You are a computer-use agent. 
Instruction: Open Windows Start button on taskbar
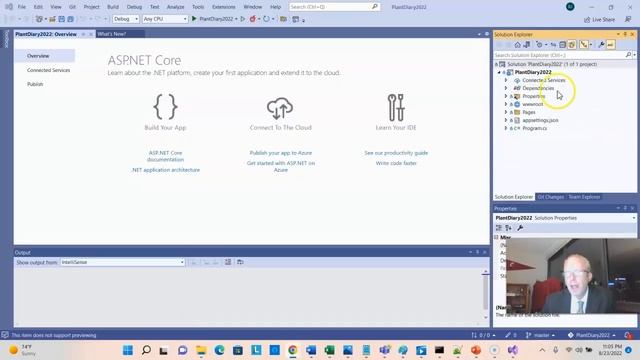128,350
